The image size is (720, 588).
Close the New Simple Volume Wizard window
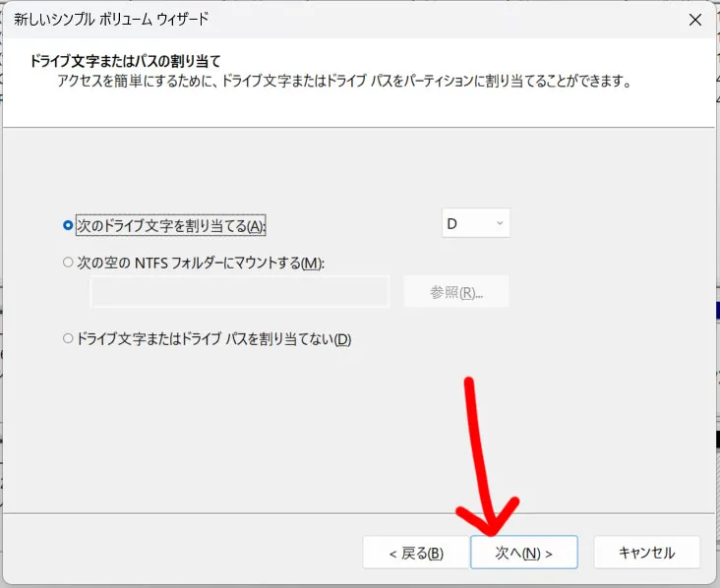pos(695,20)
